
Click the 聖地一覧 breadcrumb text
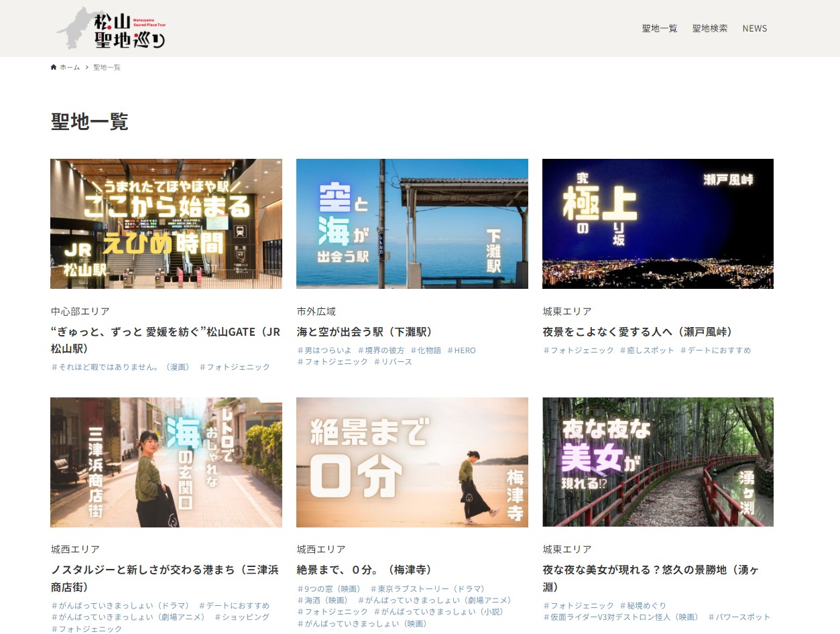point(107,67)
